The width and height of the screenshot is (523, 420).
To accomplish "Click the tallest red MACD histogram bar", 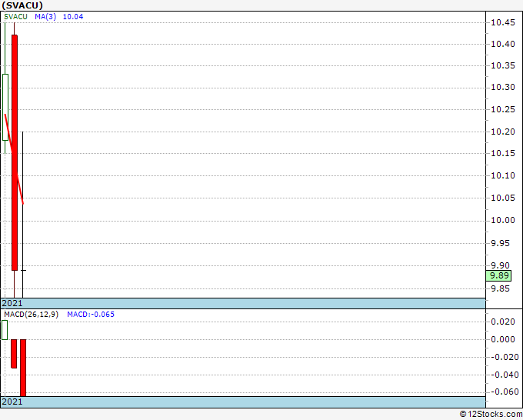I will tap(23, 368).
